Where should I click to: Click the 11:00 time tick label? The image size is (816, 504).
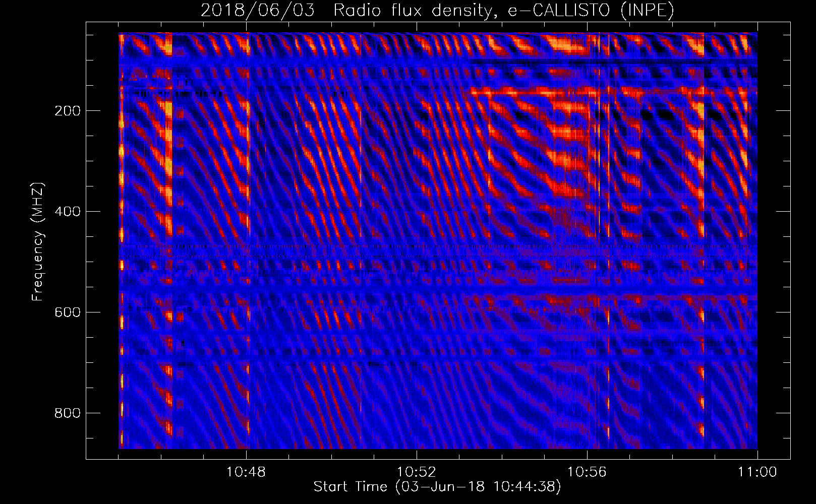tap(757, 472)
